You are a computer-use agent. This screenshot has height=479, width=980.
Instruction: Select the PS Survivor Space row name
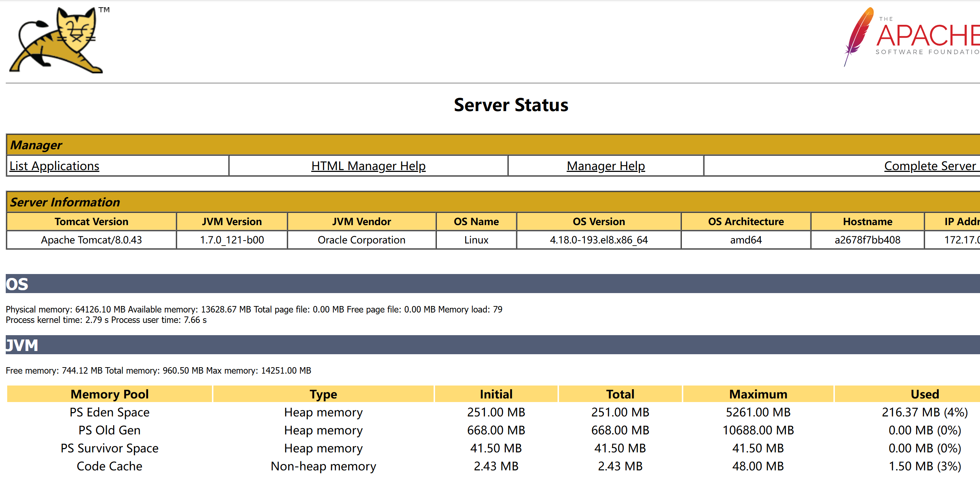[x=110, y=448]
